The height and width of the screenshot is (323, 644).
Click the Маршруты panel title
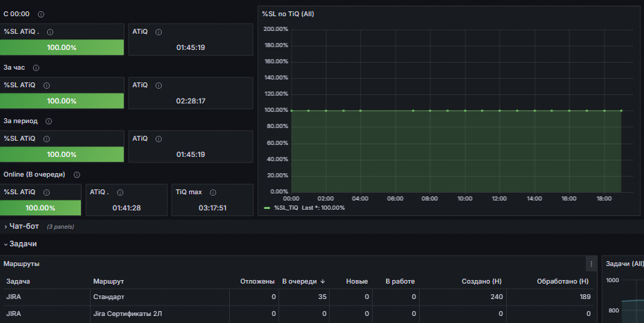point(21,264)
